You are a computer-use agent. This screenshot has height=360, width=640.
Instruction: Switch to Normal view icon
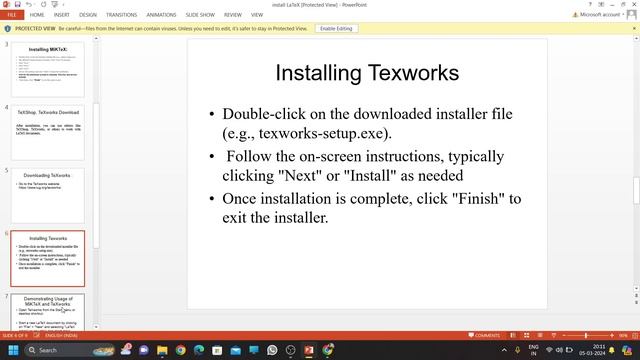513,336
